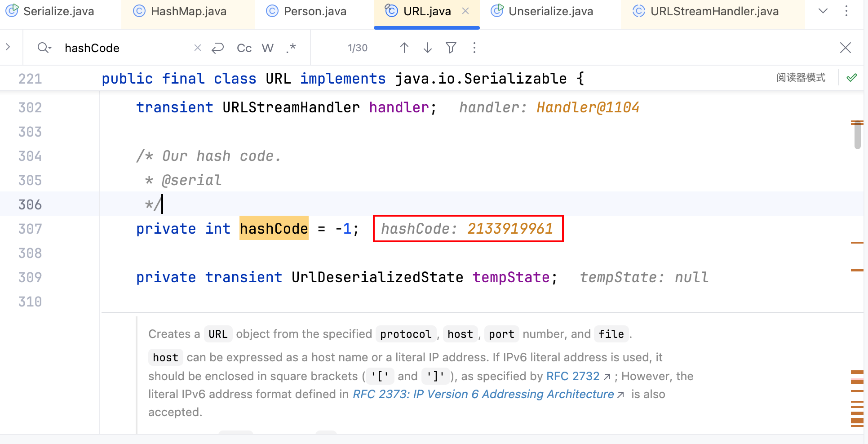The width and height of the screenshot is (868, 444).
Task: Show hidden editor tabs dropdown
Action: 823,11
